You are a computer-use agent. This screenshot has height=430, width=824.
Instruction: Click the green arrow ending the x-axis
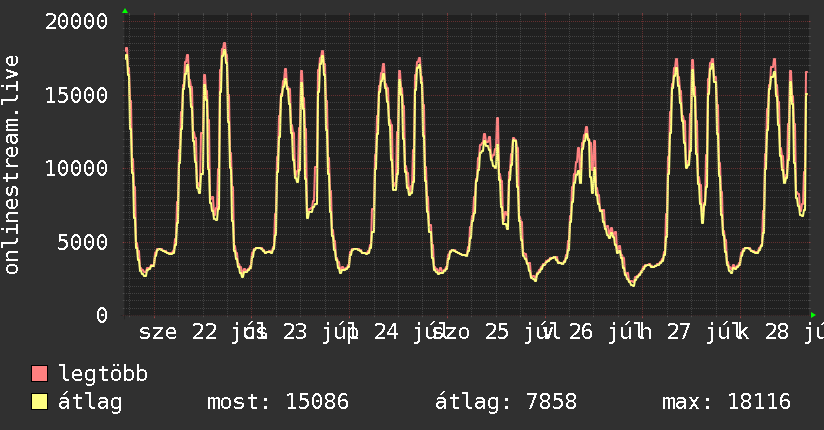[813, 315]
